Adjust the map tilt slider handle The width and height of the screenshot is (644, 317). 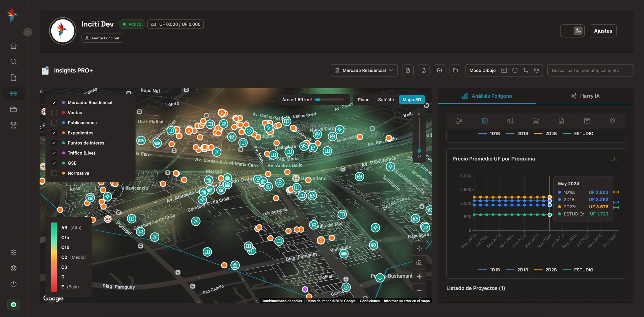[419, 151]
